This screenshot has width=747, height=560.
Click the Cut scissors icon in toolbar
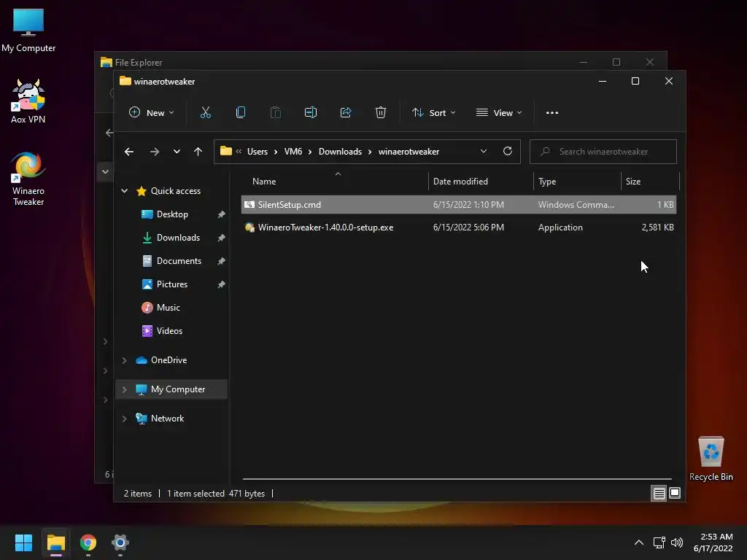[x=205, y=113]
